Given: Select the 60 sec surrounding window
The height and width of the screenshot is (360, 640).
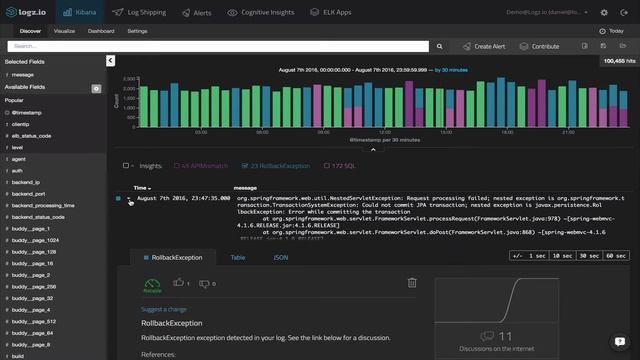Looking at the screenshot, I should (616, 256).
